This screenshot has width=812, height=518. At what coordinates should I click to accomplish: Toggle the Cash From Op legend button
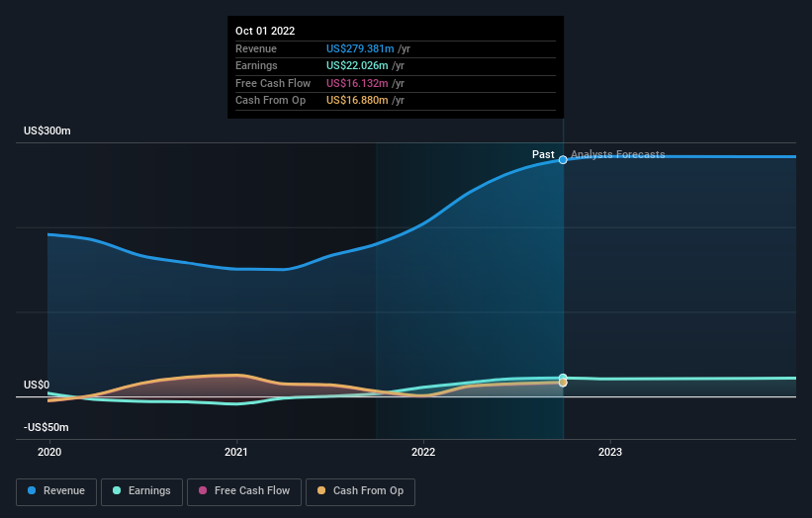coord(360,491)
